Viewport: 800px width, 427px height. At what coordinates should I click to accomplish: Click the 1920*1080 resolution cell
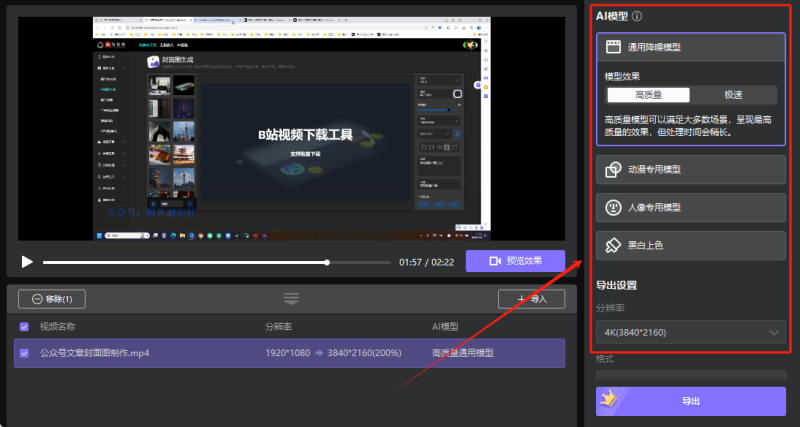pyautogui.click(x=287, y=353)
